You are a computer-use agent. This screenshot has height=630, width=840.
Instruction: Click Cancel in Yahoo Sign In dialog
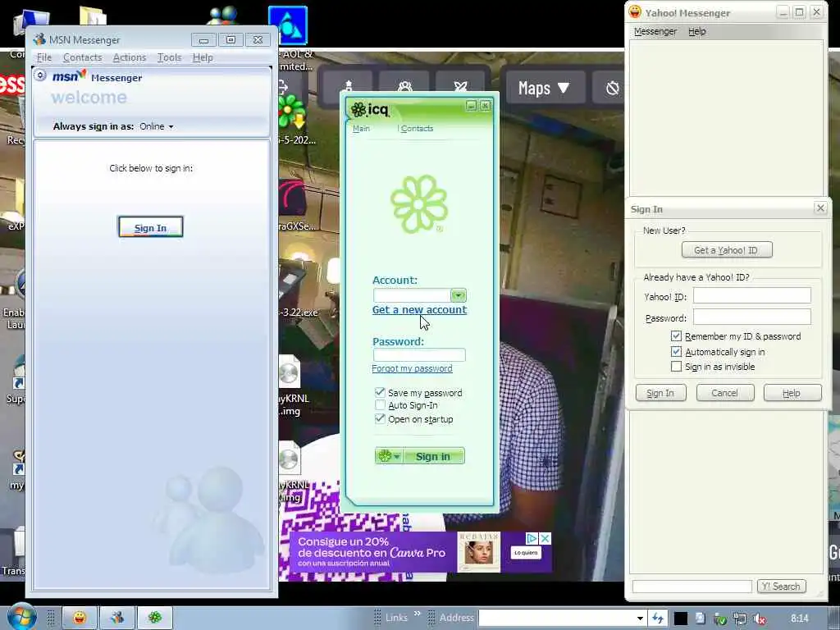click(x=725, y=393)
